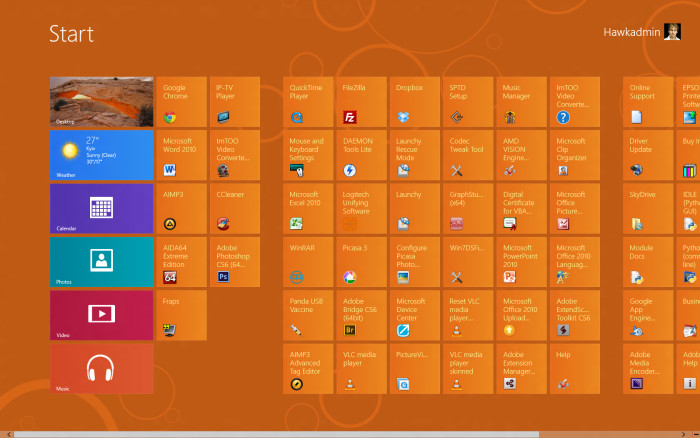Screen dimensions: 700x438
Task: Click the scrollbar right arrow
Action: (x=683, y=434)
